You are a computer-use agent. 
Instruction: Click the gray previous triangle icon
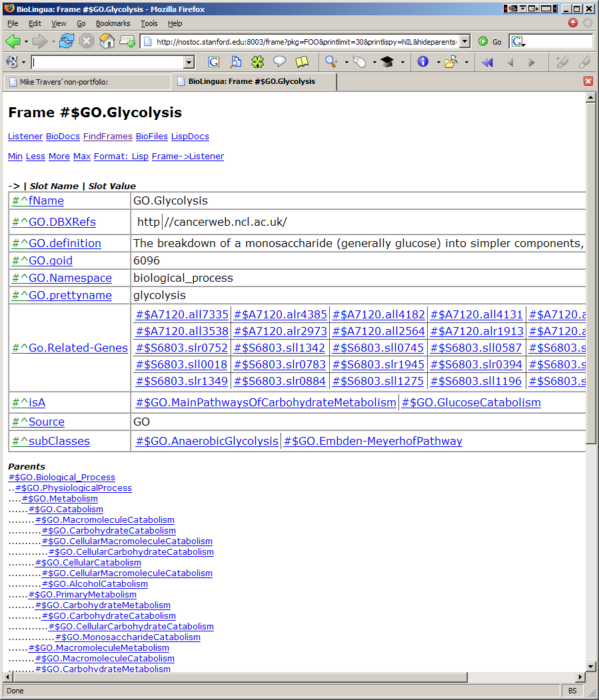click(510, 63)
